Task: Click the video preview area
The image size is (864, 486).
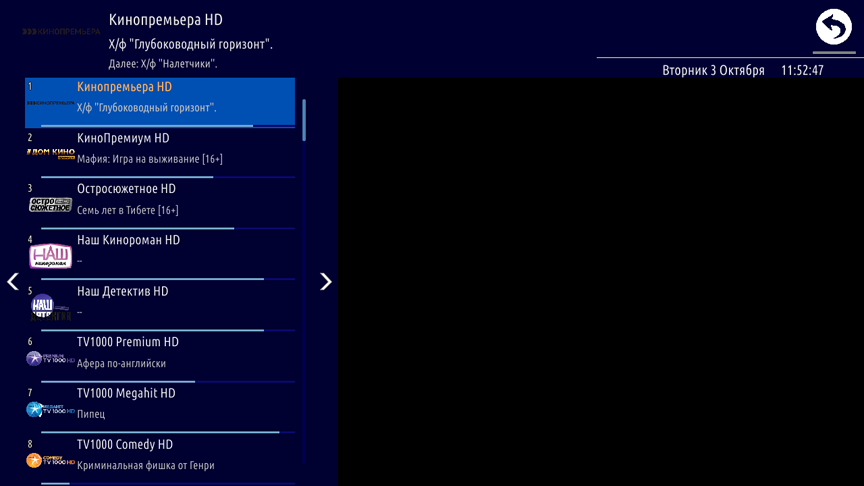Action: pos(601,282)
